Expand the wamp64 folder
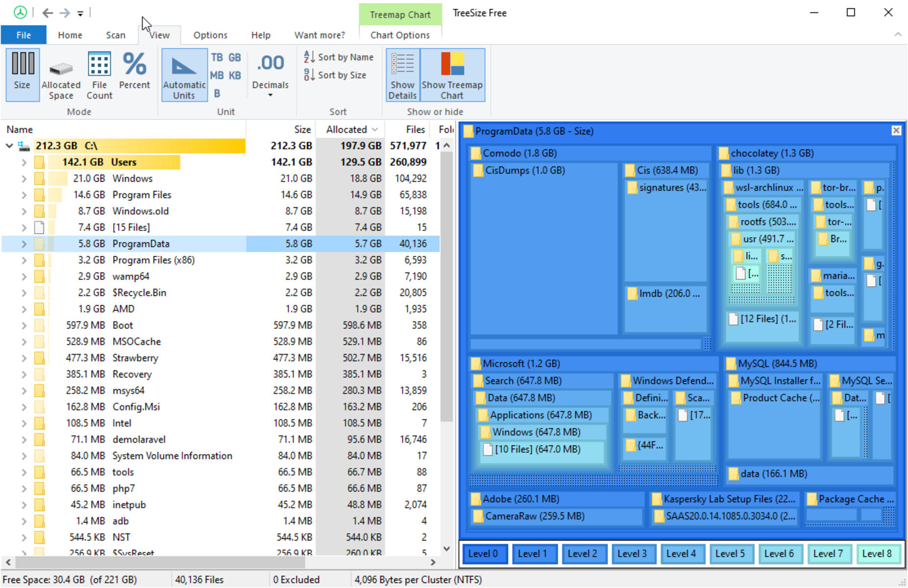 pos(24,276)
